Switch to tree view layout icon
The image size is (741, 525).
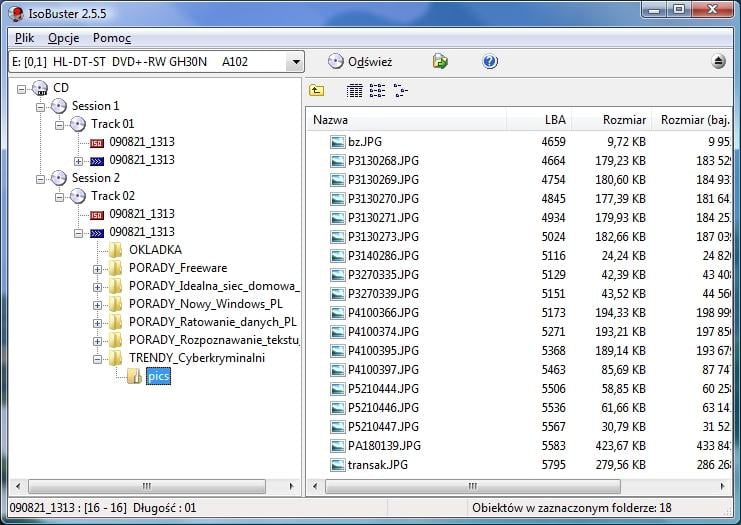400,91
